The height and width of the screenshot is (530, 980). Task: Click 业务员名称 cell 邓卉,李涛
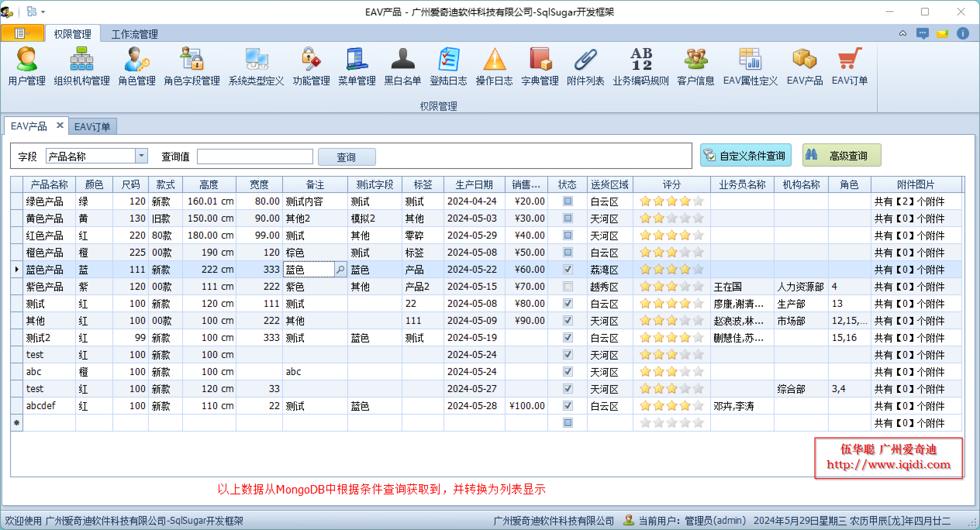click(x=742, y=406)
